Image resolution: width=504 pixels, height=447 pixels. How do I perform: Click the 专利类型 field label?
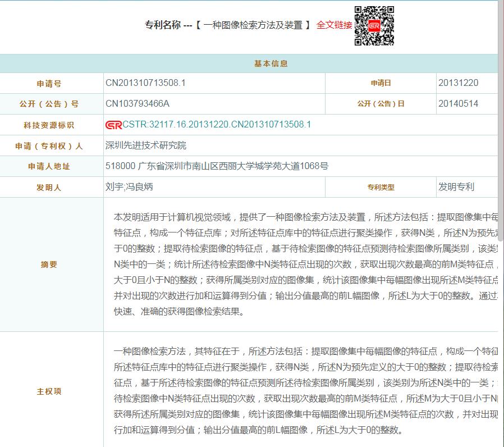click(381, 188)
